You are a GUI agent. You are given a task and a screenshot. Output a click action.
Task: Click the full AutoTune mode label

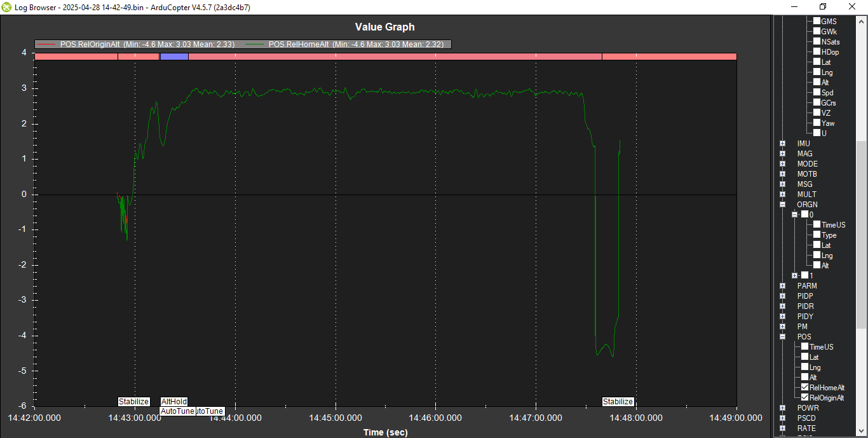(x=177, y=411)
